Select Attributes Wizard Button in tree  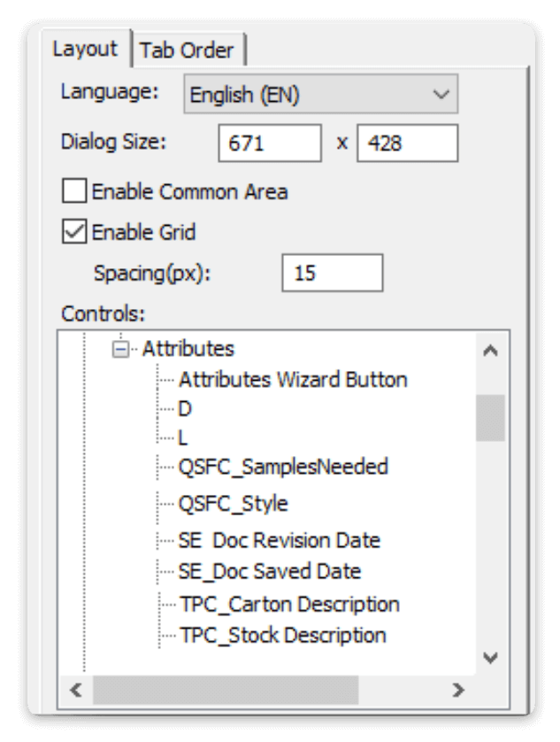click(293, 380)
